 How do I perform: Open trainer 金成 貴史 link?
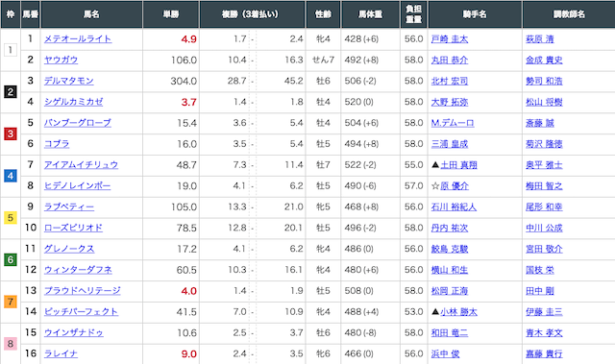pos(544,60)
